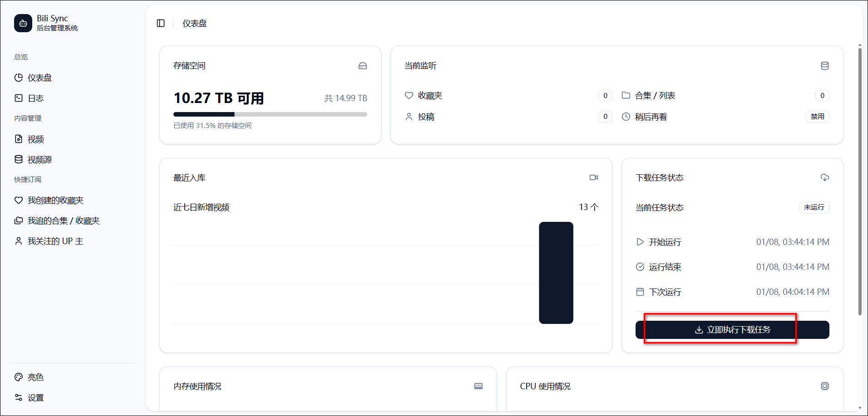Click the storage drive icon
The width and height of the screenshot is (868, 416).
click(362, 66)
